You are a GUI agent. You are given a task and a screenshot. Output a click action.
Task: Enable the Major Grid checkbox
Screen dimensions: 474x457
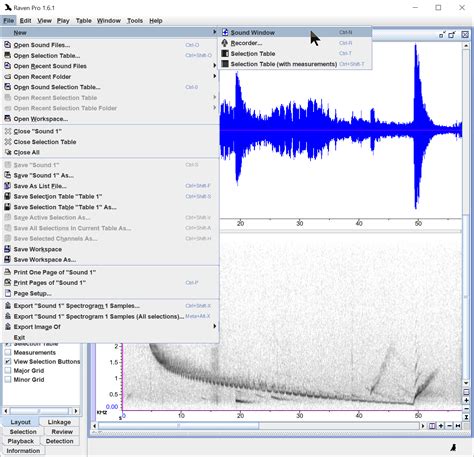click(x=8, y=370)
